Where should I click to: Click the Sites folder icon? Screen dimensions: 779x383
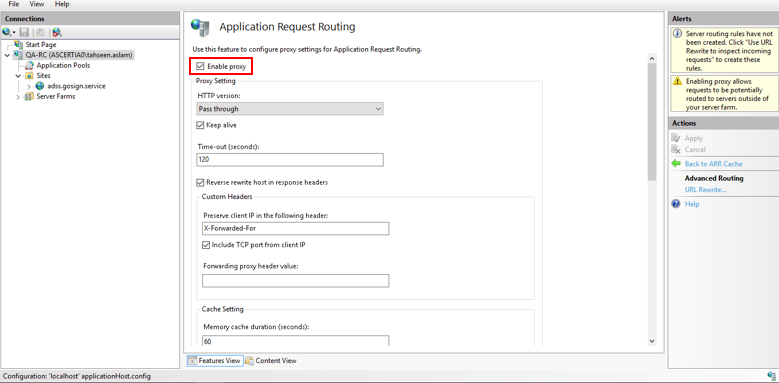29,76
